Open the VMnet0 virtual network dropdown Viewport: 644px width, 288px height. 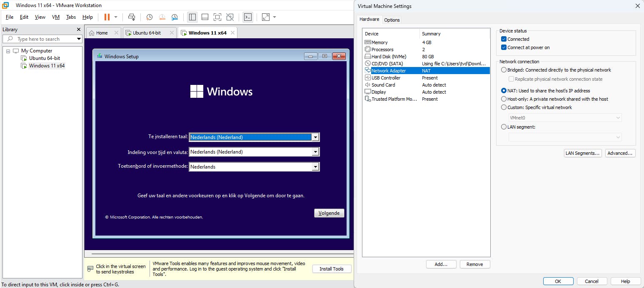click(x=565, y=118)
